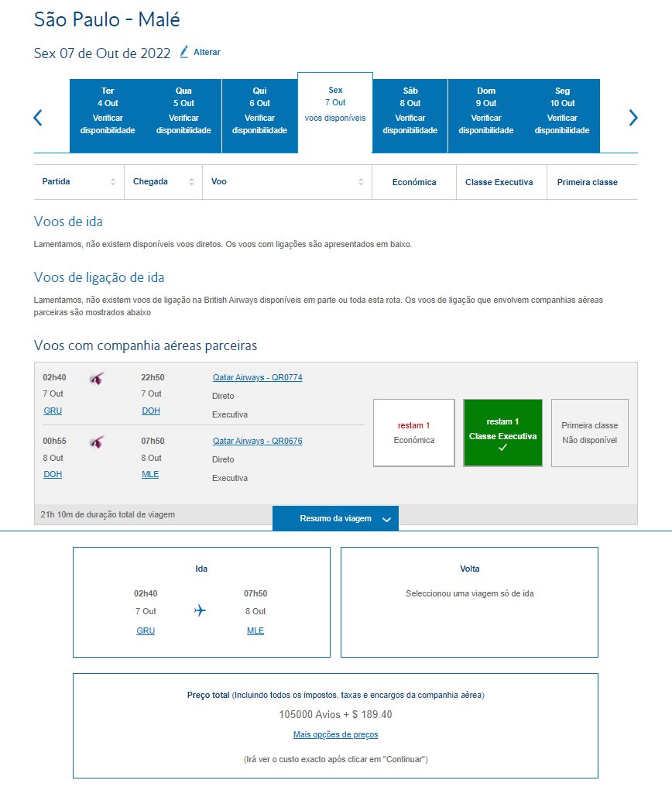
Task: Click the São Paulo - Malé page heading
Action: (x=107, y=19)
